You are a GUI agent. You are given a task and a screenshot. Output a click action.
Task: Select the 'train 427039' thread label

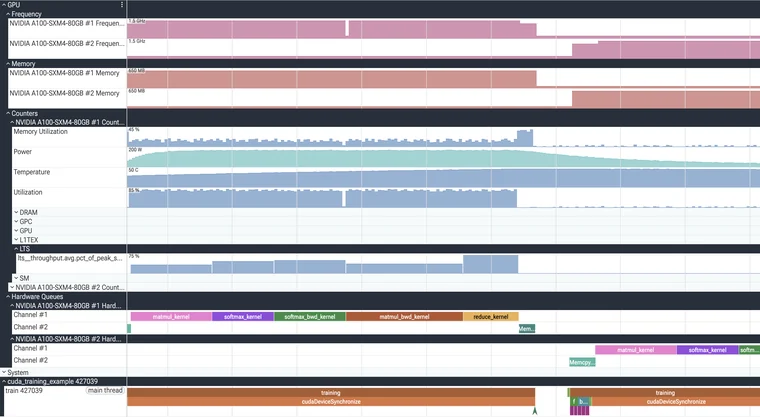click(x=24, y=390)
